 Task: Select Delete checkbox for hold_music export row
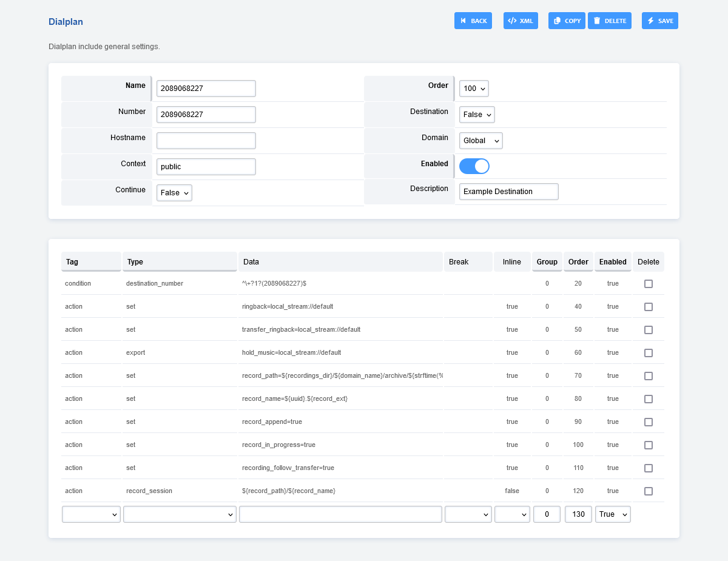[x=649, y=353]
